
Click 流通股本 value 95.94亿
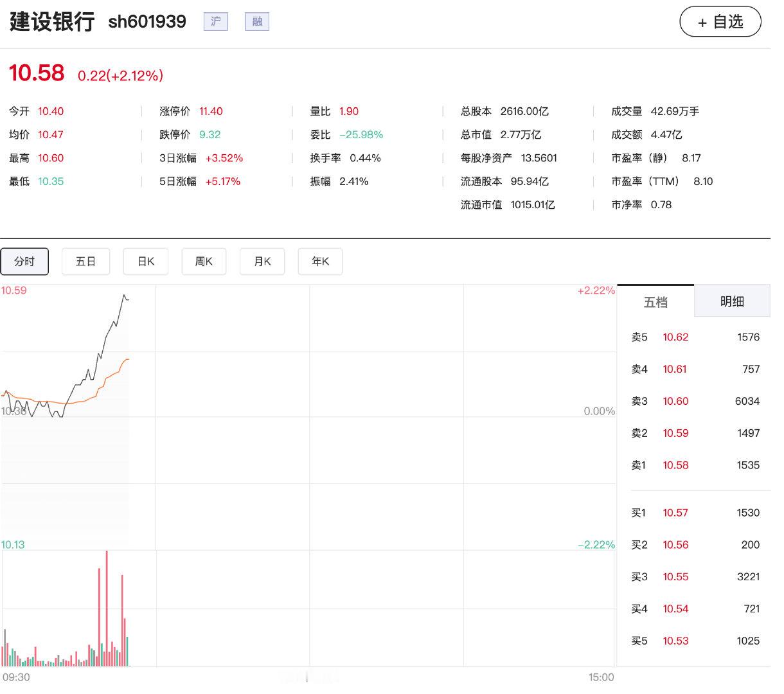530,181
